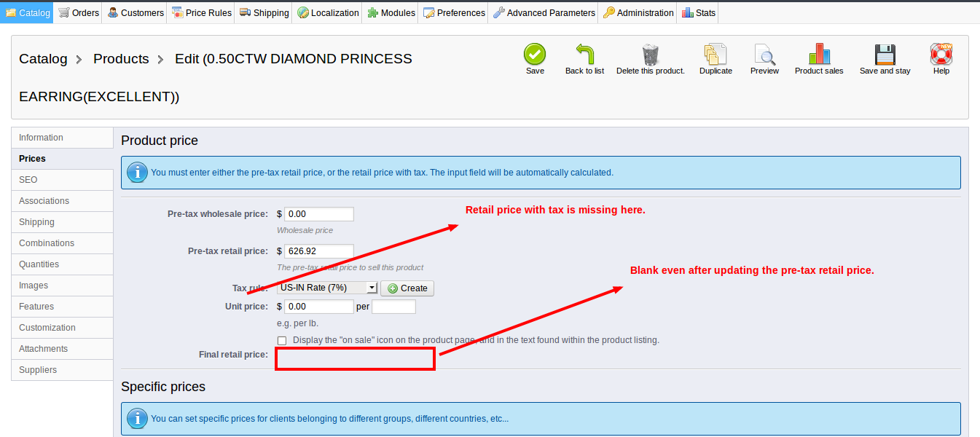The height and width of the screenshot is (437, 980).
Task: Focus the Pre-tax retail price field
Action: [319, 251]
